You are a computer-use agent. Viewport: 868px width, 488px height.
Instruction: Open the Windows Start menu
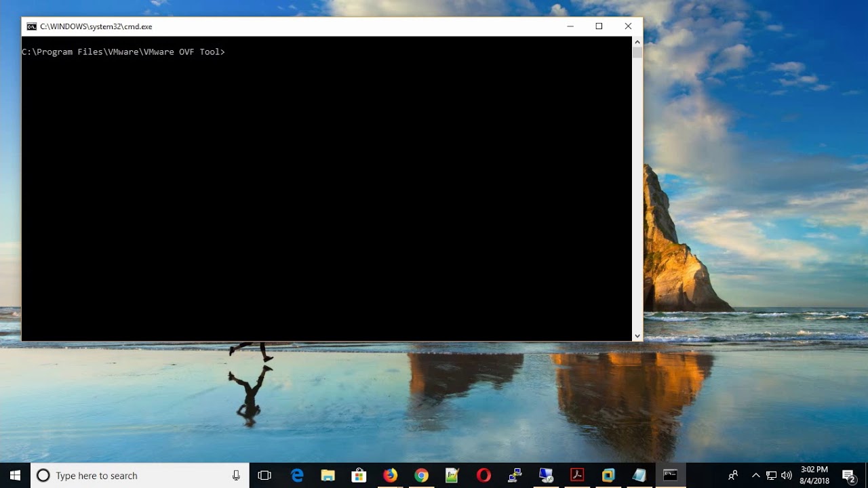[15, 475]
